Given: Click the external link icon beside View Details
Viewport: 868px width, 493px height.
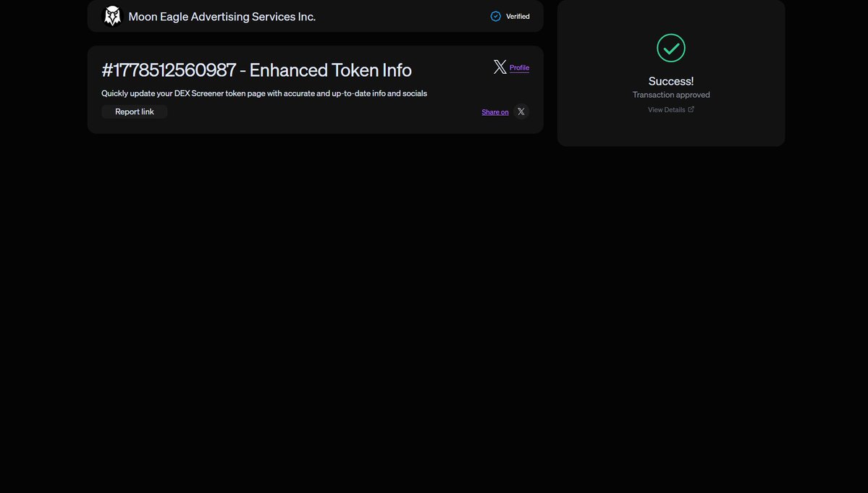Looking at the screenshot, I should pyautogui.click(x=691, y=109).
